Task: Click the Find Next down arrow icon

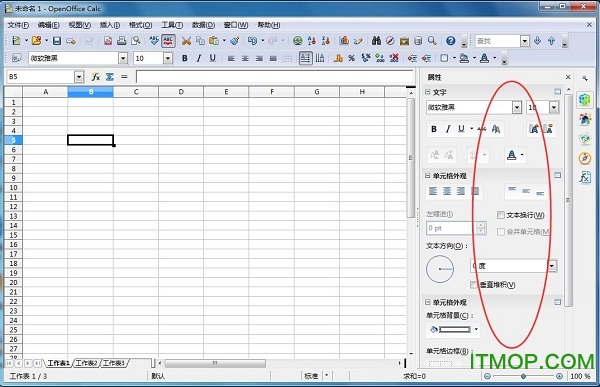Action: 537,41
